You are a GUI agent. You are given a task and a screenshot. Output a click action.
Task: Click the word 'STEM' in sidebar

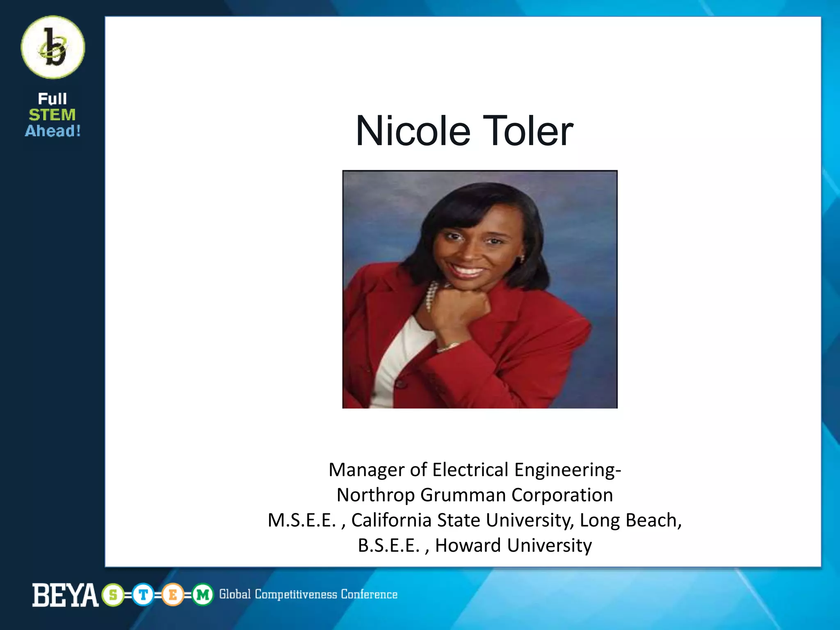click(x=52, y=115)
